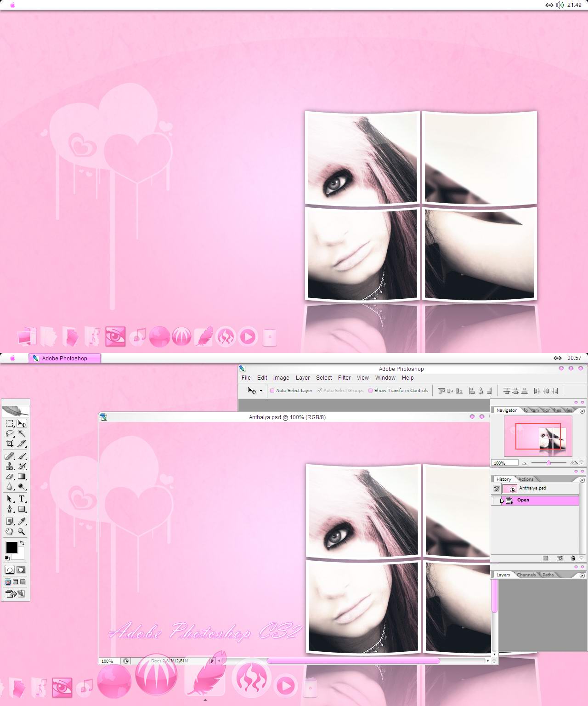Switch to the Actions tab

point(526,479)
